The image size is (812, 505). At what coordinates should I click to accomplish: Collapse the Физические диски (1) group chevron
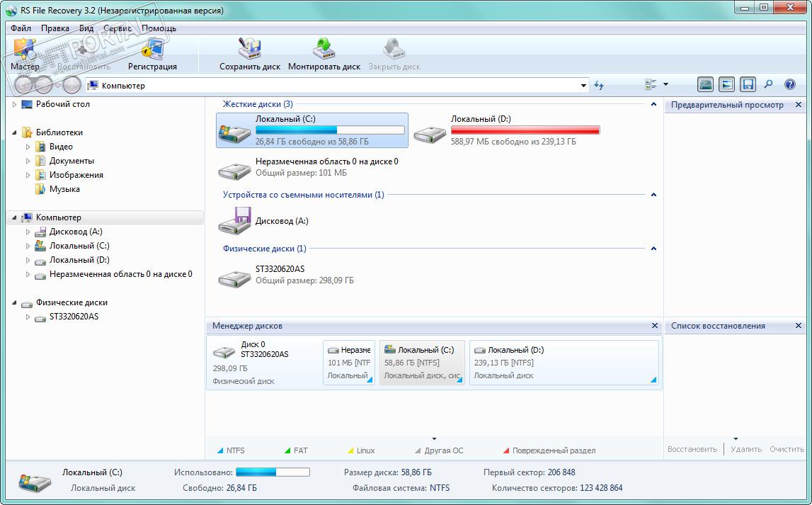point(653,249)
